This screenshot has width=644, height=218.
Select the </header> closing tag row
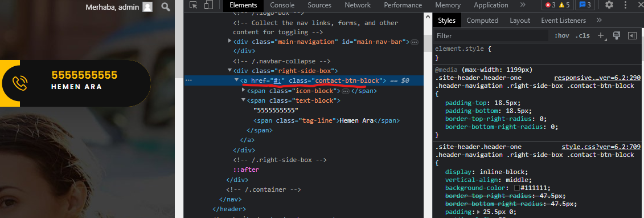point(229,209)
